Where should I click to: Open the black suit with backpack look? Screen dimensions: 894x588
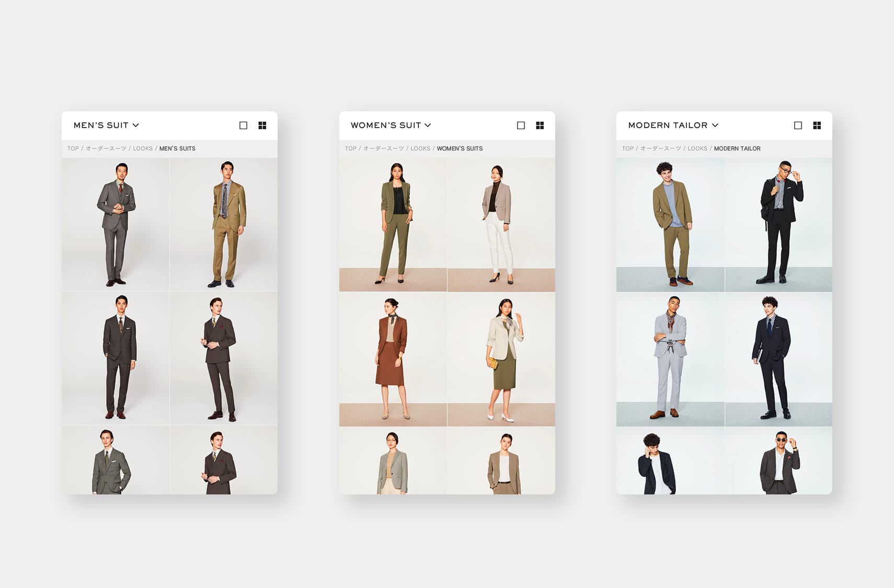(x=778, y=224)
